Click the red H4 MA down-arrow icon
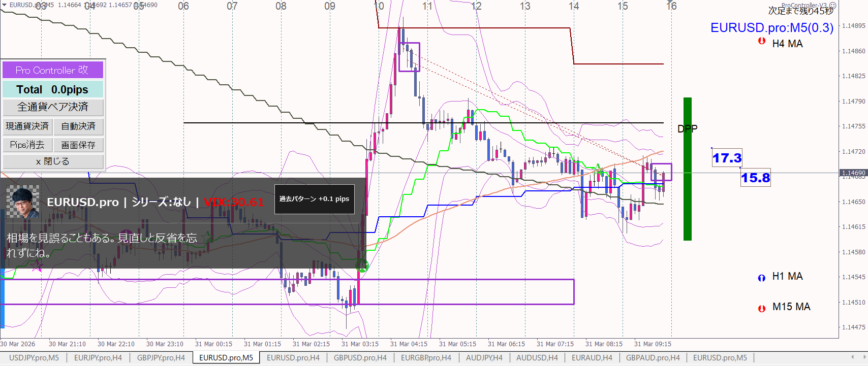Screen dimensions: 868x366 click(x=761, y=41)
